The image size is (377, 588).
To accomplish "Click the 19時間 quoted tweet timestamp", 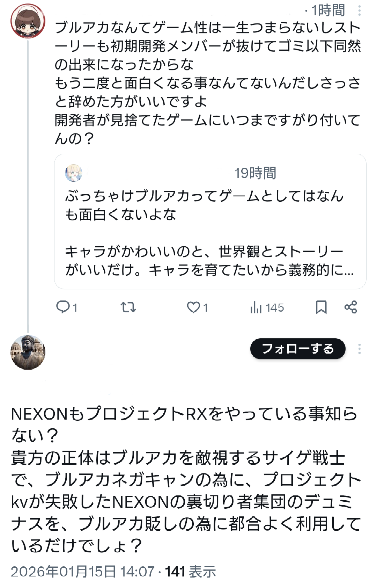I will click(255, 173).
